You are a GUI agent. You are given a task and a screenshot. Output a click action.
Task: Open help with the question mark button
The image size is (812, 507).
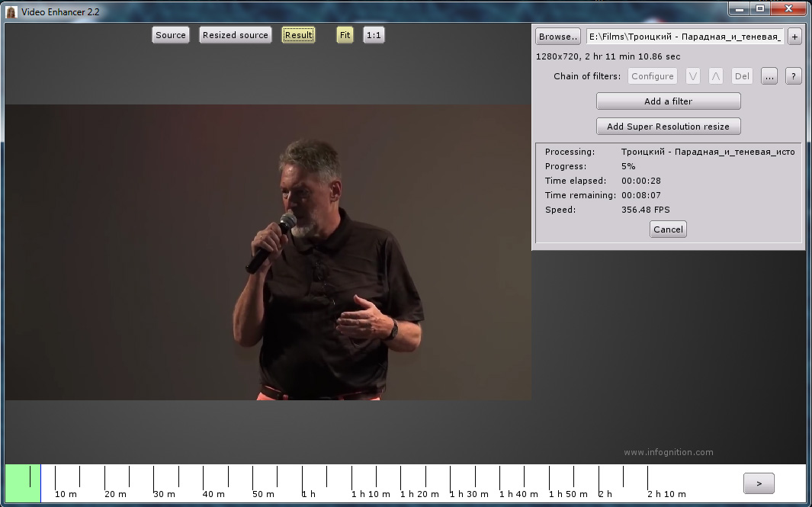pos(793,76)
